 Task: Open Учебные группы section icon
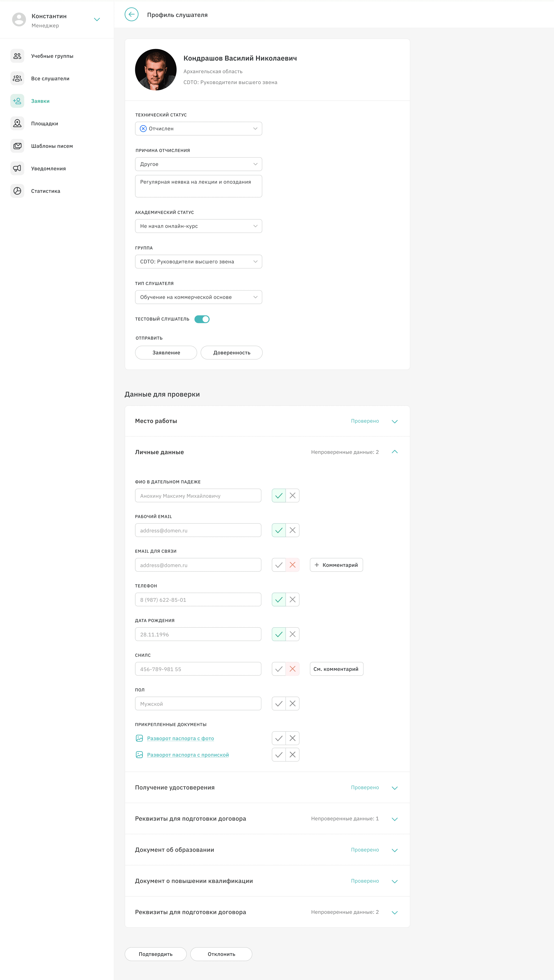17,56
